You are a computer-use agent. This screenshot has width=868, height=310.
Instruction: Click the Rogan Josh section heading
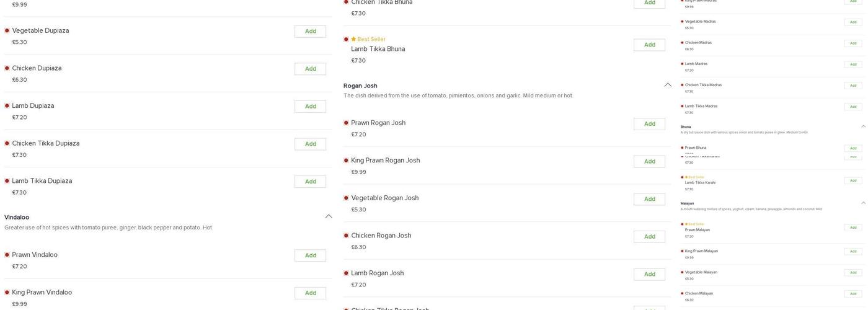360,86
